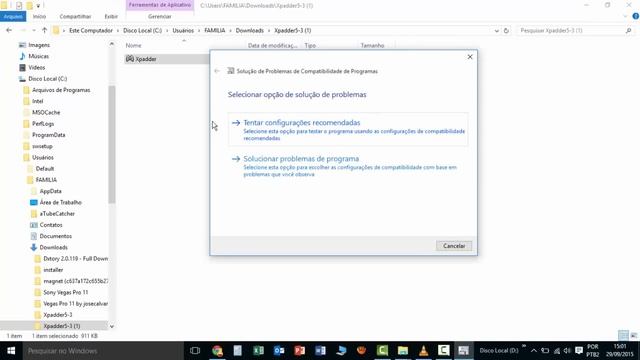Viewport: 640px width, 360px height.
Task: Open the swsetup folder
Action: (42, 146)
